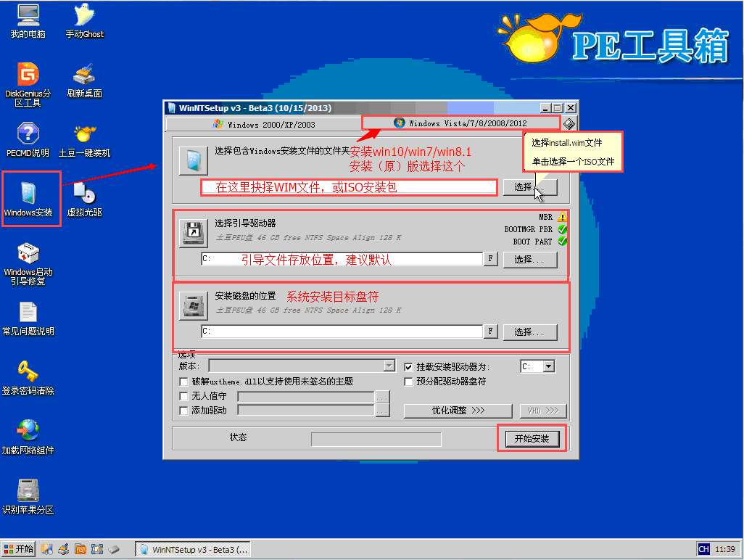Image resolution: width=744 pixels, height=560 pixels.
Task: Enable the 无人值守 unattended install checkbox
Action: (183, 396)
